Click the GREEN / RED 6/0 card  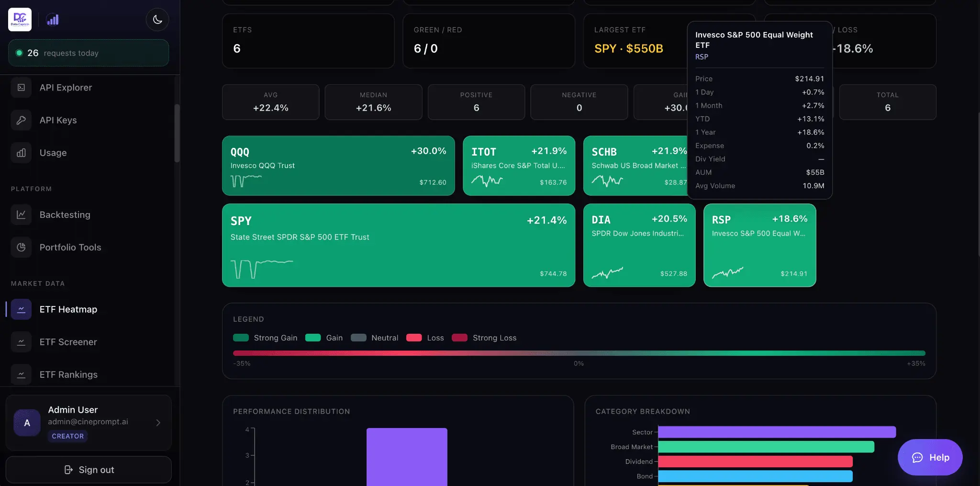coord(489,41)
